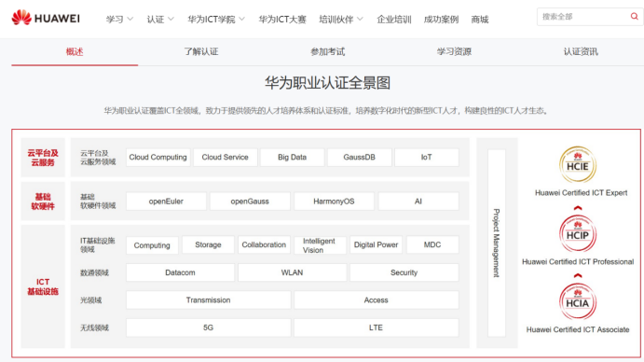Open the Big Data certification
644x362 pixels.
click(292, 157)
